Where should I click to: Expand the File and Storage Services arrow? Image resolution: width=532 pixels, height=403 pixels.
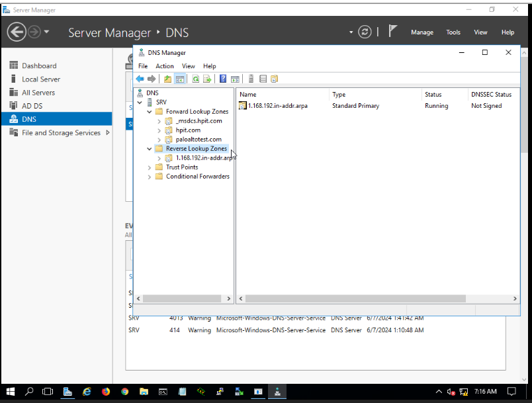tap(108, 132)
